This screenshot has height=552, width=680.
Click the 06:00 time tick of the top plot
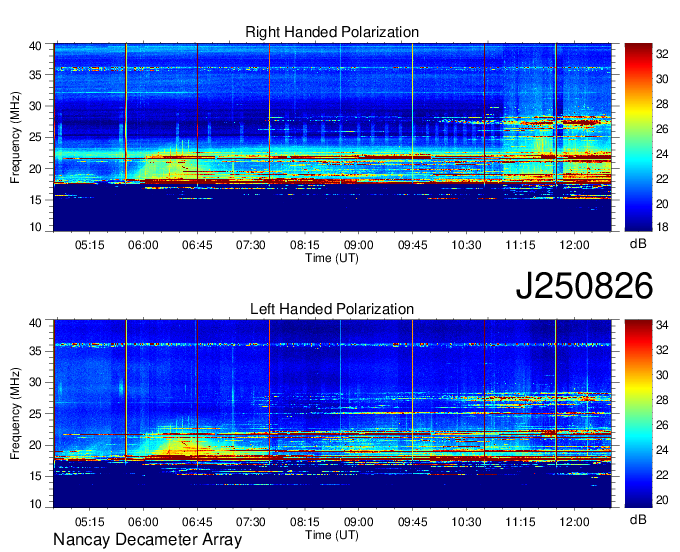pyautogui.click(x=143, y=245)
